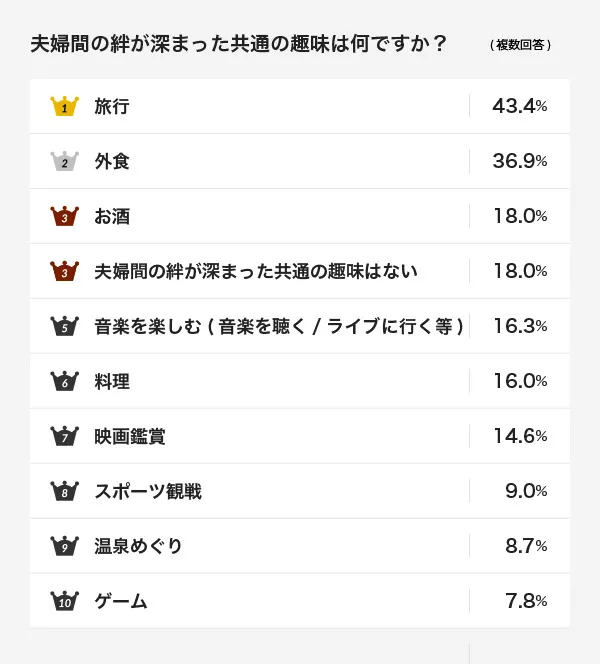Click the お酒 label
600x664 pixels.
[112, 216]
